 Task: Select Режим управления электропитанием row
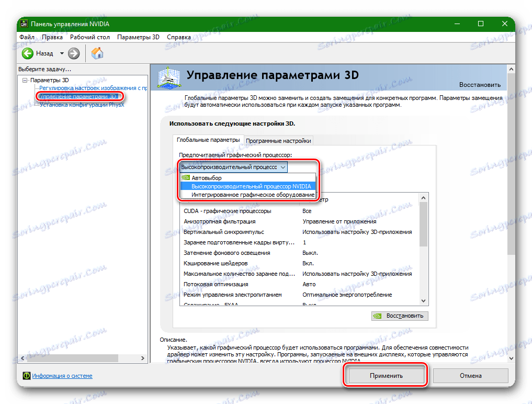pyautogui.click(x=300, y=295)
